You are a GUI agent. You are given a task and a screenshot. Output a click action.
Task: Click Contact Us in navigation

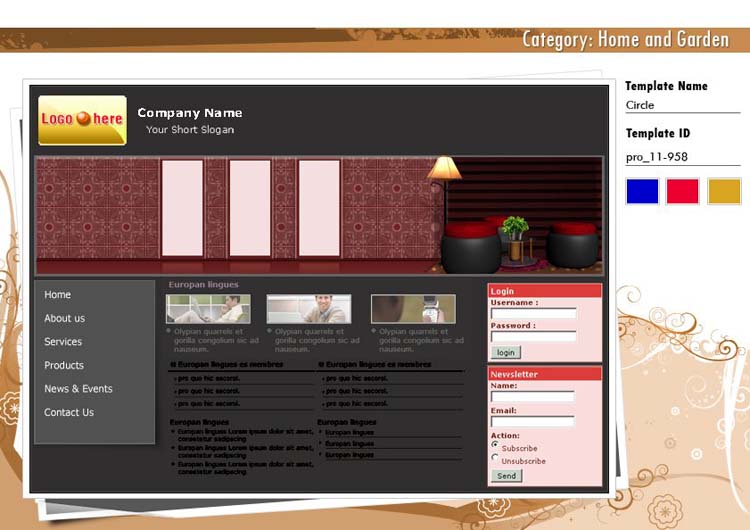pos(69,412)
